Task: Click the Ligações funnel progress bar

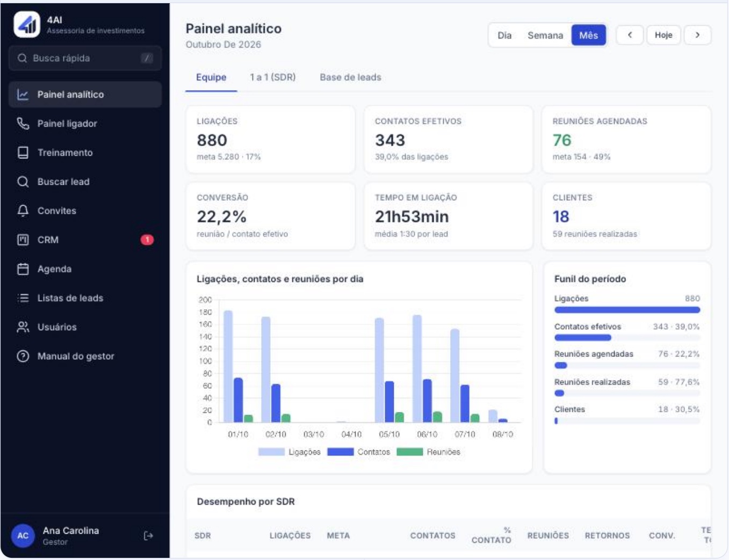Action: [x=627, y=310]
